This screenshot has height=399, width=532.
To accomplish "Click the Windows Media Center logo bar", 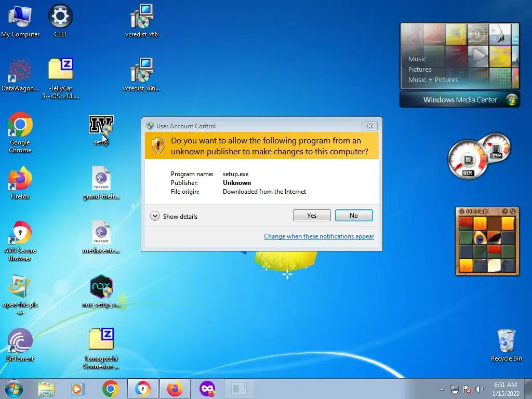I will [460, 100].
